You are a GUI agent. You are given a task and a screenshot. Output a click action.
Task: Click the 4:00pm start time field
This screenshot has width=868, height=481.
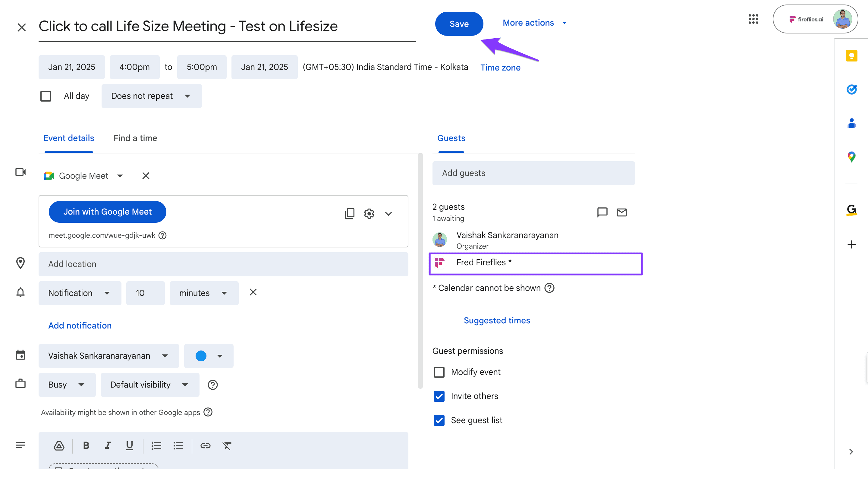pyautogui.click(x=134, y=67)
